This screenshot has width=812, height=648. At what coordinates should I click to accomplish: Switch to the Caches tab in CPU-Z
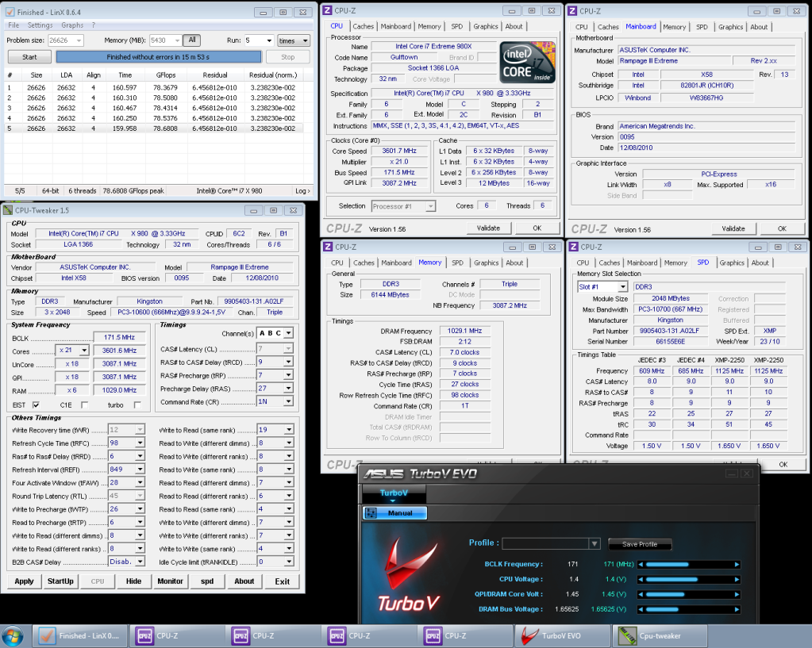[364, 26]
